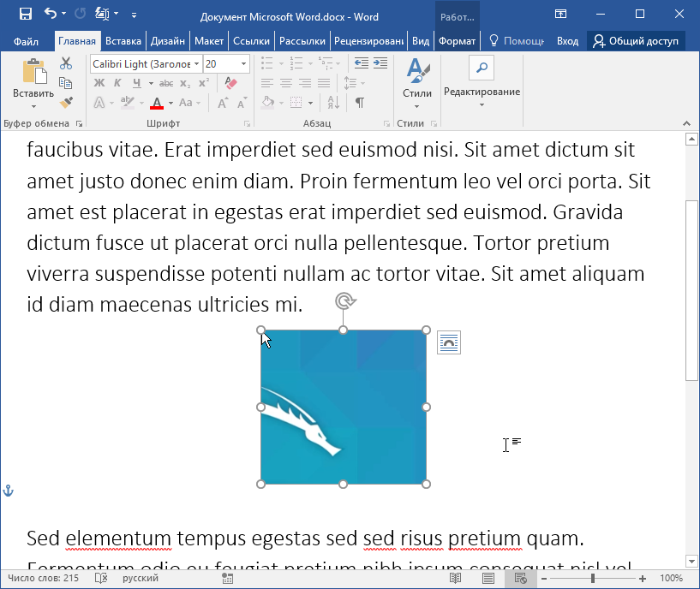The width and height of the screenshot is (700, 589).
Task: Open the undo history dropdown arrow
Action: pos(64,14)
